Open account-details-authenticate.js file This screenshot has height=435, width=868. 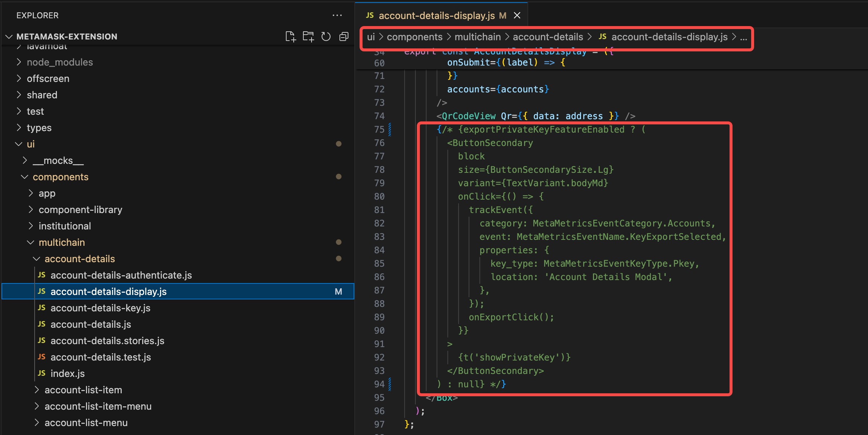[121, 275]
